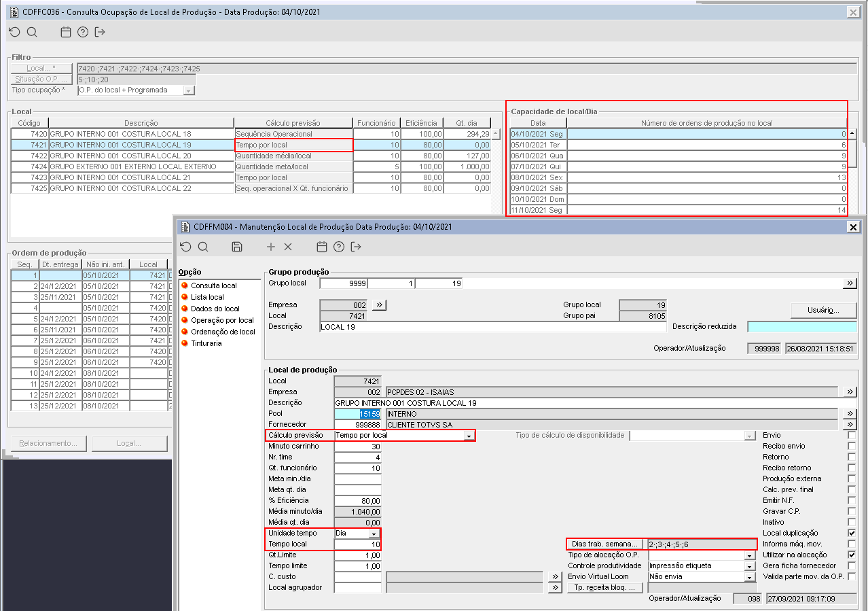Click the document icon in the CDFFM004 title bar

185,227
